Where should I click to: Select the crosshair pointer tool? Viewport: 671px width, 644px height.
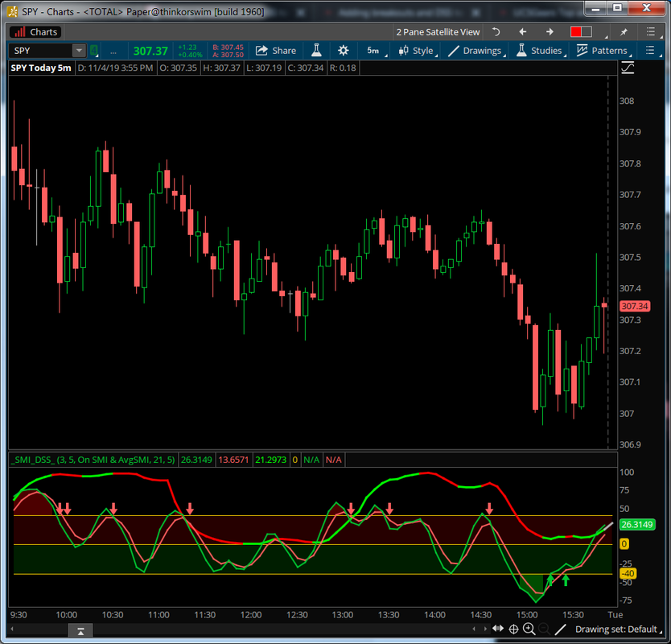click(x=513, y=629)
